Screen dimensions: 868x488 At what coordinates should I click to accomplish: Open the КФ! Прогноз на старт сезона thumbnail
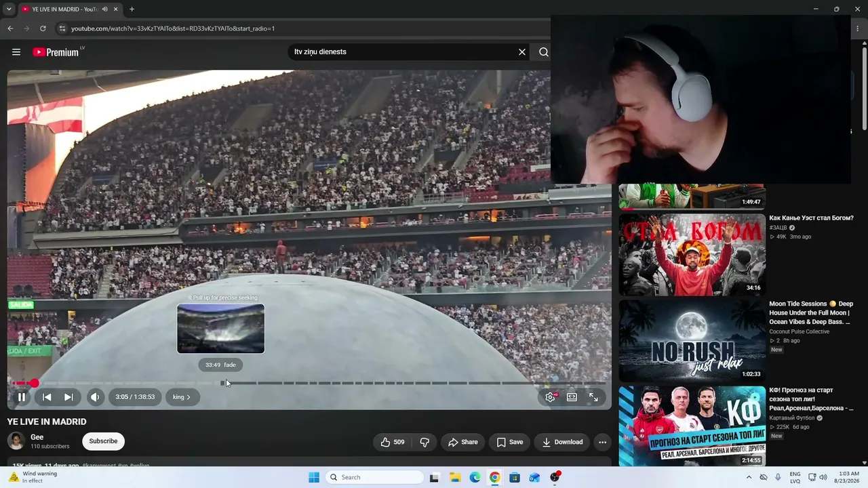692,427
